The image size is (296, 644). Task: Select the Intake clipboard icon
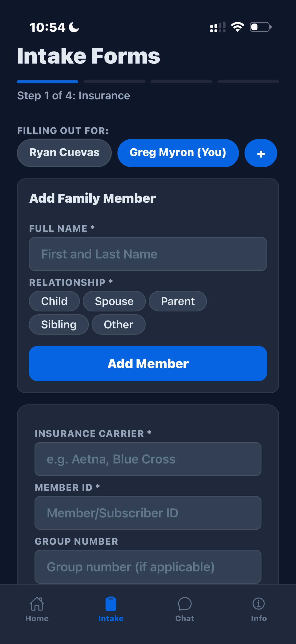click(111, 604)
